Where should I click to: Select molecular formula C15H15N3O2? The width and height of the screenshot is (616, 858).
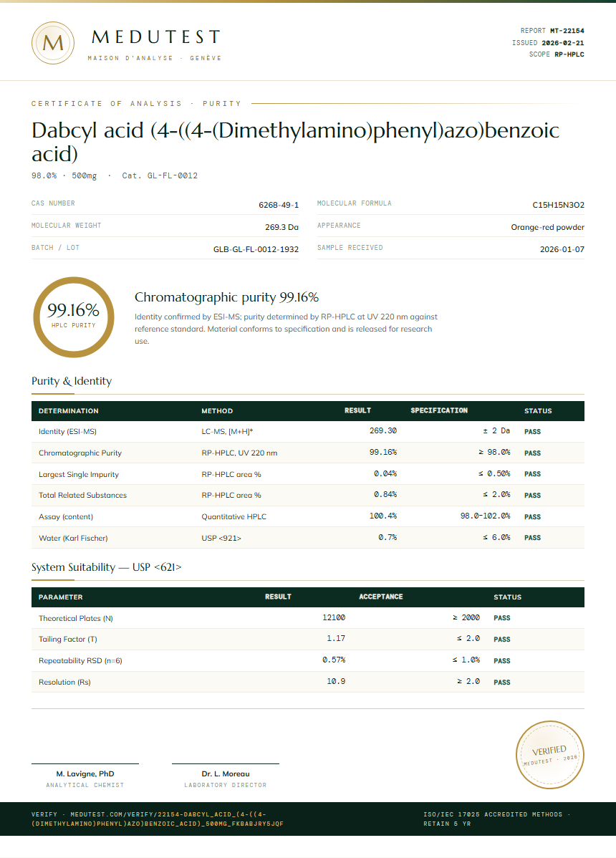558,205
